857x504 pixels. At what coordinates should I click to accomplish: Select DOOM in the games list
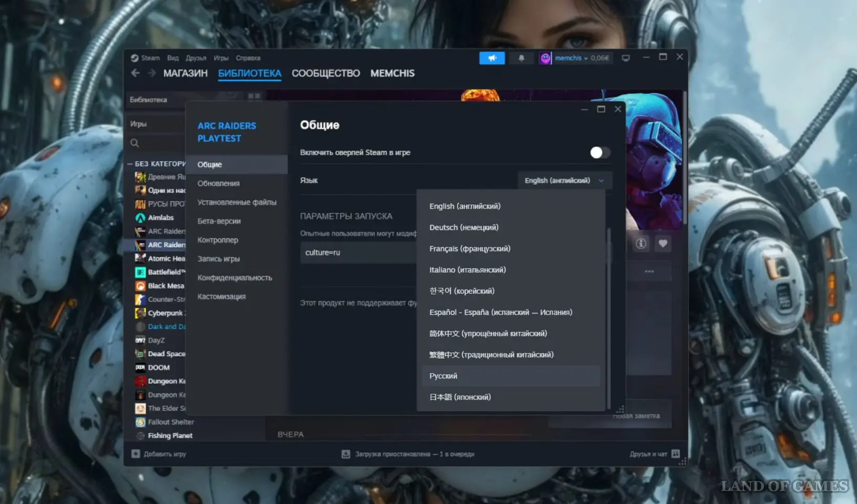coord(158,368)
